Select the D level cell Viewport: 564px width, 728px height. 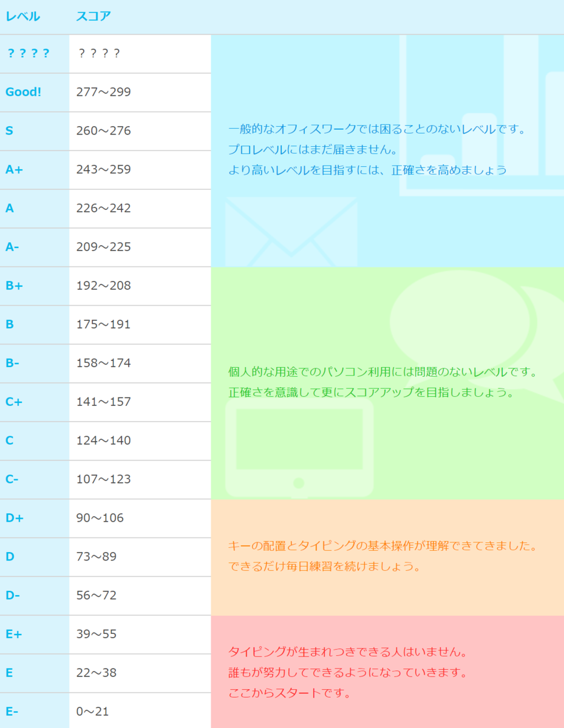35,557
